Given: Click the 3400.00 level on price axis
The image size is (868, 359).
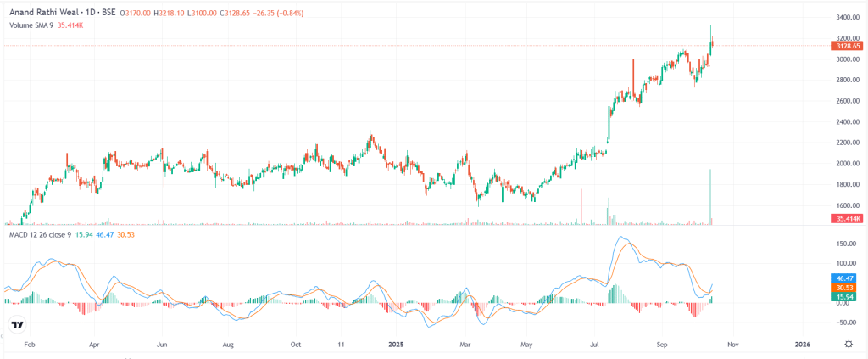Looking at the screenshot, I should pos(848,18).
